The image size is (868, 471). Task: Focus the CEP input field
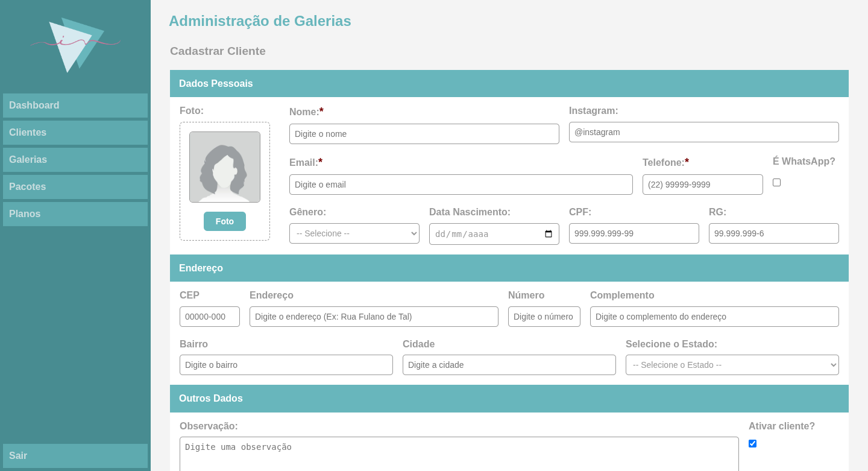tap(210, 317)
